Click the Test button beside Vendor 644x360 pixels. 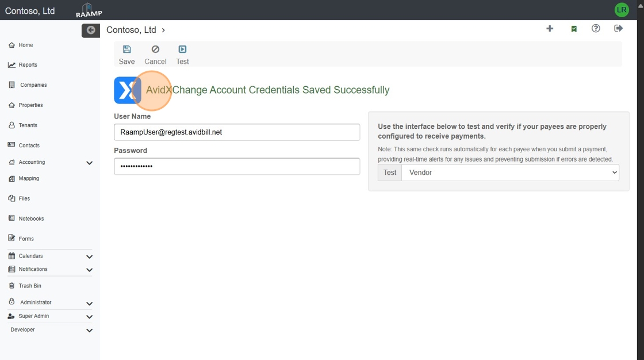pos(390,173)
